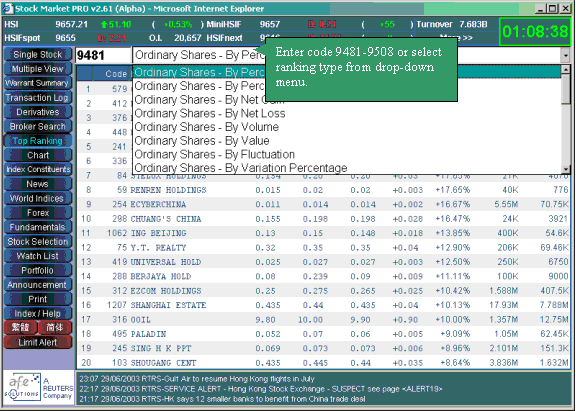576x411 pixels.
Task: Select highlighted Ordinary Shares first option
Action: (x=347, y=72)
